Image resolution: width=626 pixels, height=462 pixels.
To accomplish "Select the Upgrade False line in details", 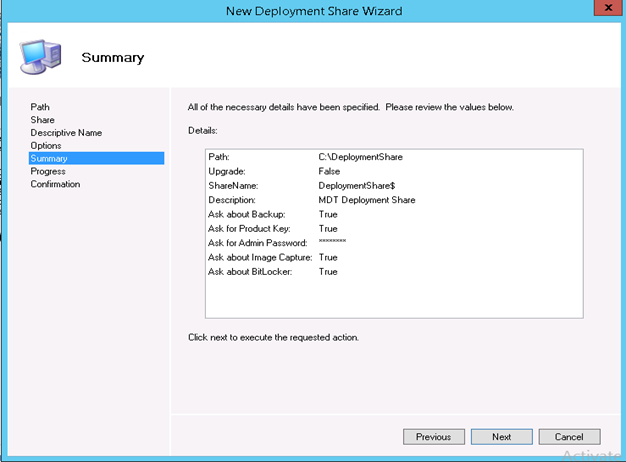I will coord(273,171).
